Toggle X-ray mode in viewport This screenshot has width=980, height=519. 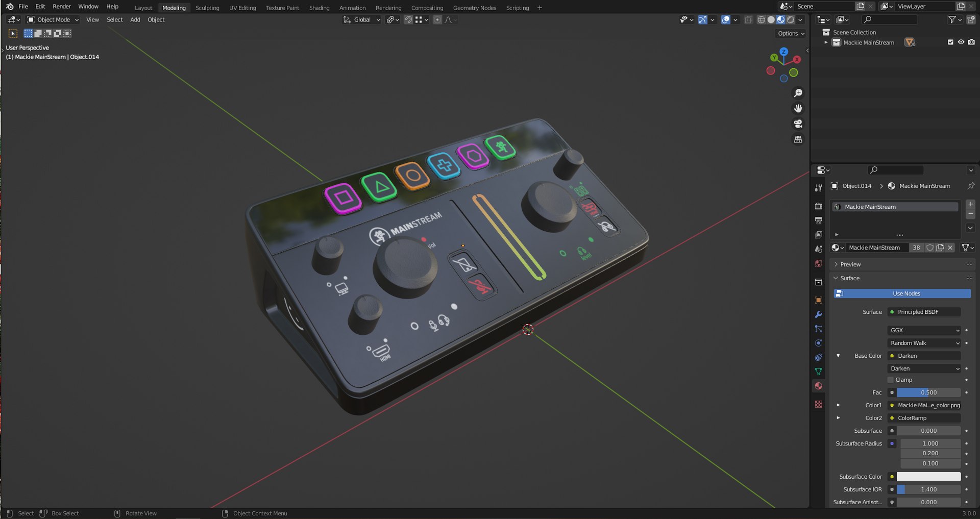click(748, 19)
